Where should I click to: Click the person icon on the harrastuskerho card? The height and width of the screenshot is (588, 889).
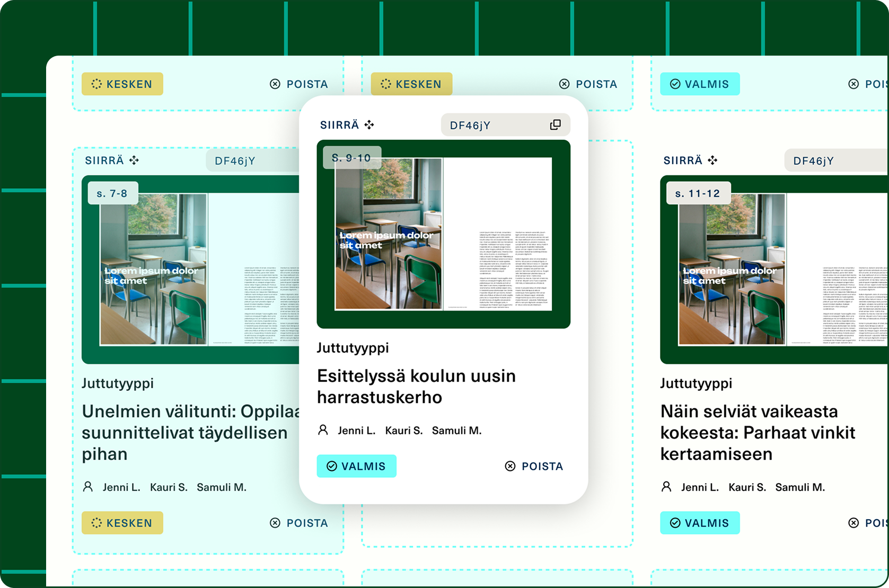click(323, 430)
